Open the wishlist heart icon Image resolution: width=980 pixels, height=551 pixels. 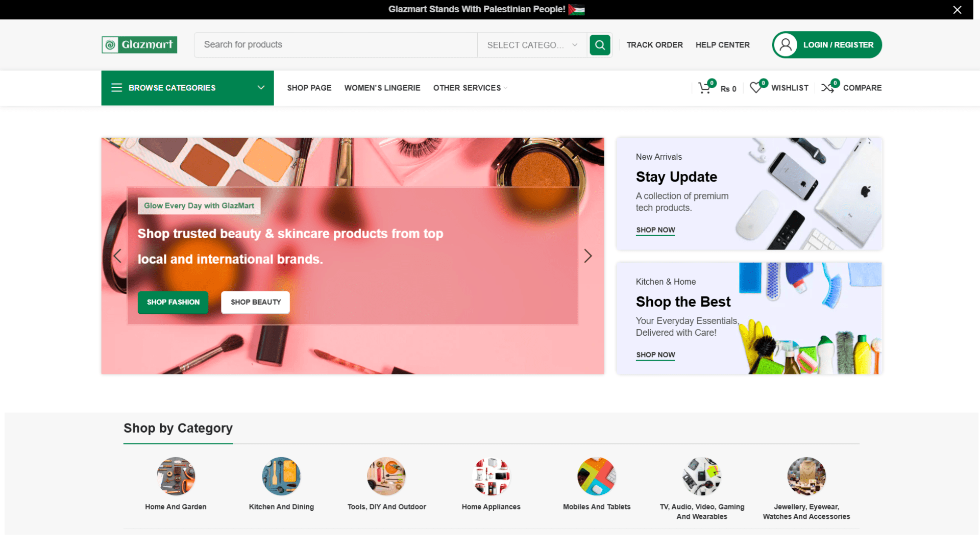tap(755, 88)
